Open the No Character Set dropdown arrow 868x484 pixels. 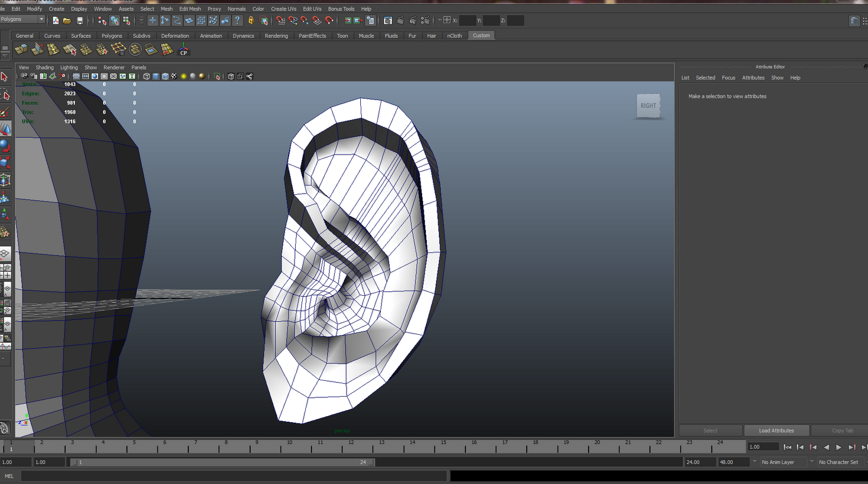tap(812, 462)
